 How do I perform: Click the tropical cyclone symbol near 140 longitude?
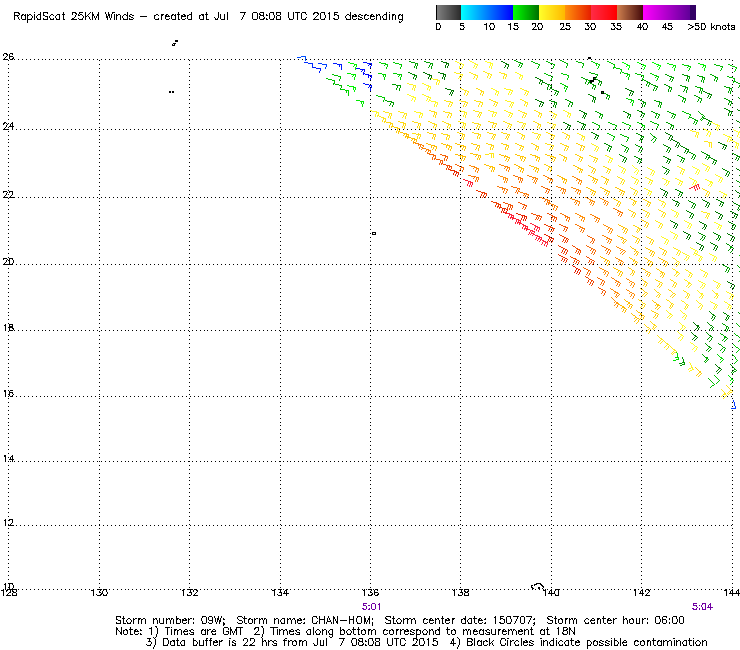point(538,587)
